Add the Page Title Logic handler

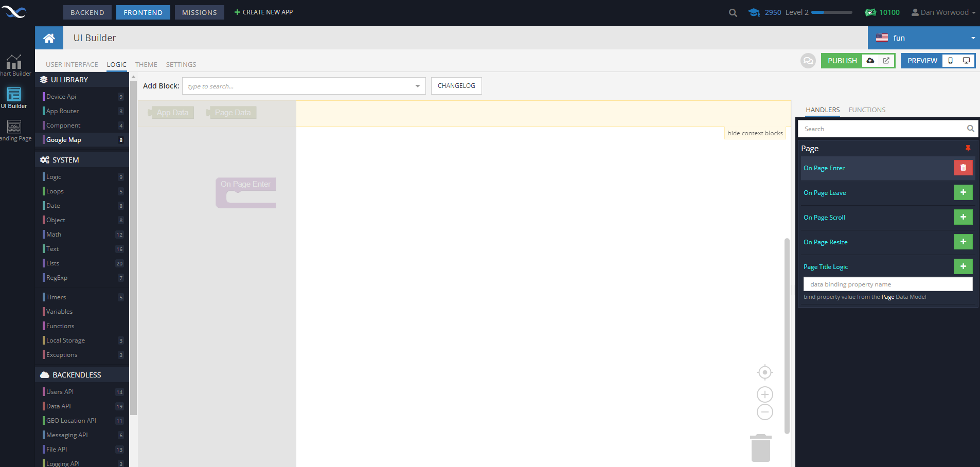pos(963,266)
